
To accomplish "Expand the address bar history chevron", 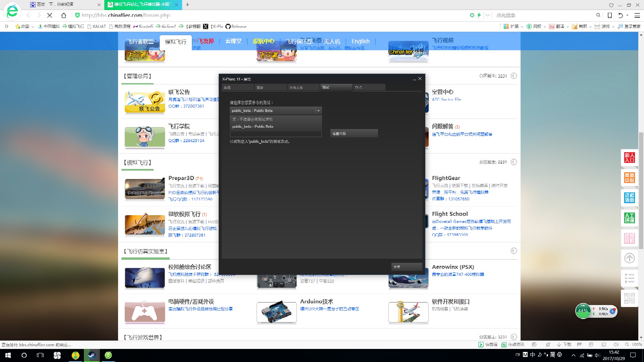I will point(488,15).
